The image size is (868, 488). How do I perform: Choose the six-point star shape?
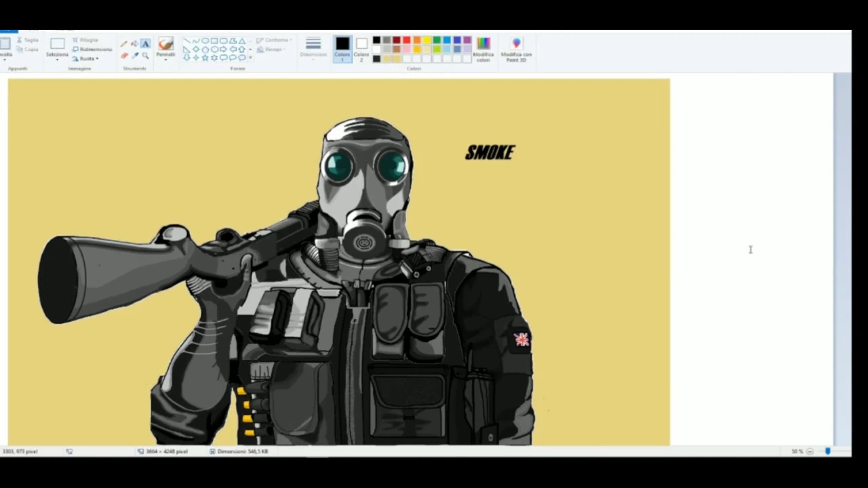pos(214,58)
